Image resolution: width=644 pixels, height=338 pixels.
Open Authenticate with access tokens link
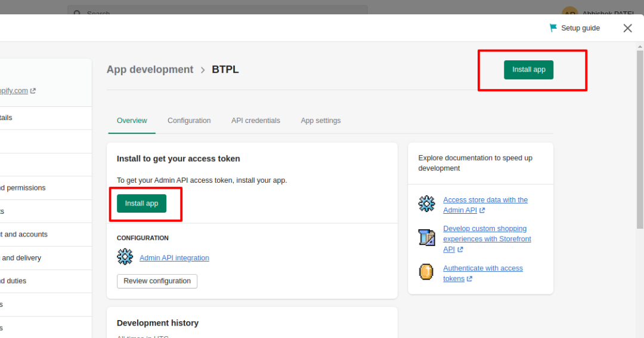tap(482, 274)
